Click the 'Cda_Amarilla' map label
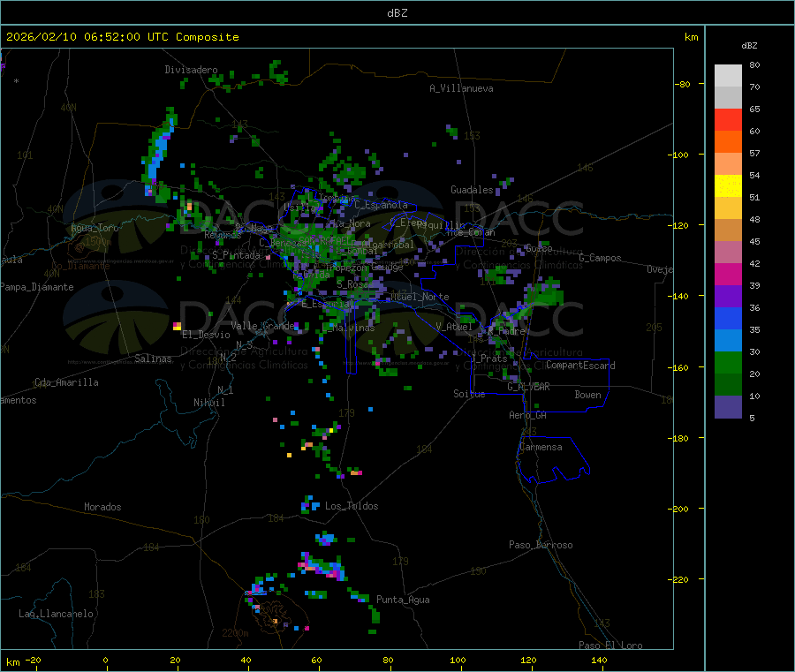The image size is (795, 672). pyautogui.click(x=66, y=382)
